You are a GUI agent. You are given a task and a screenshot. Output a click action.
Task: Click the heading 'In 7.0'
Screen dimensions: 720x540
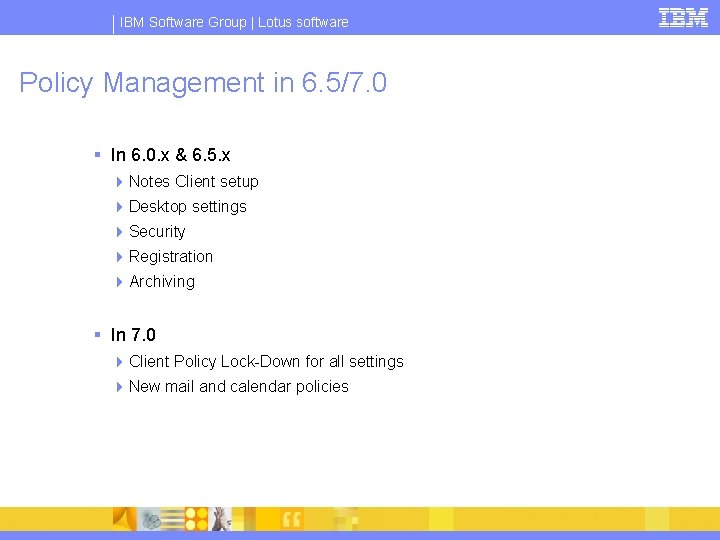point(133,335)
